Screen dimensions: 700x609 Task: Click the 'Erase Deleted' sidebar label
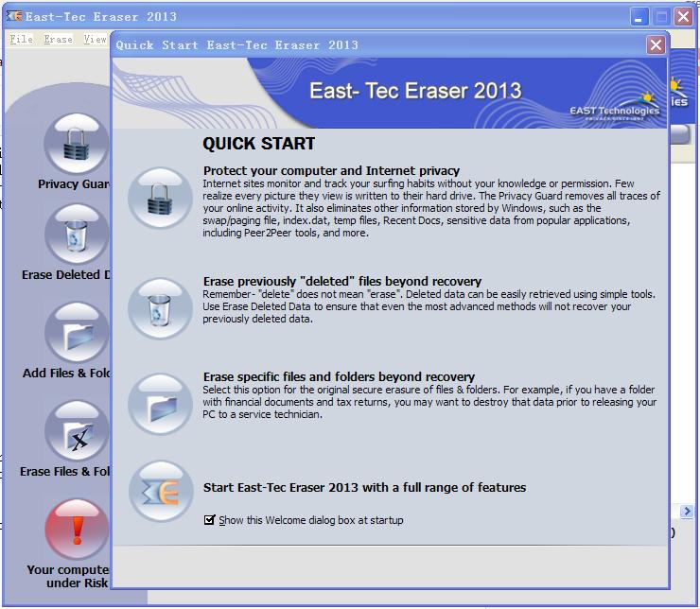point(65,275)
